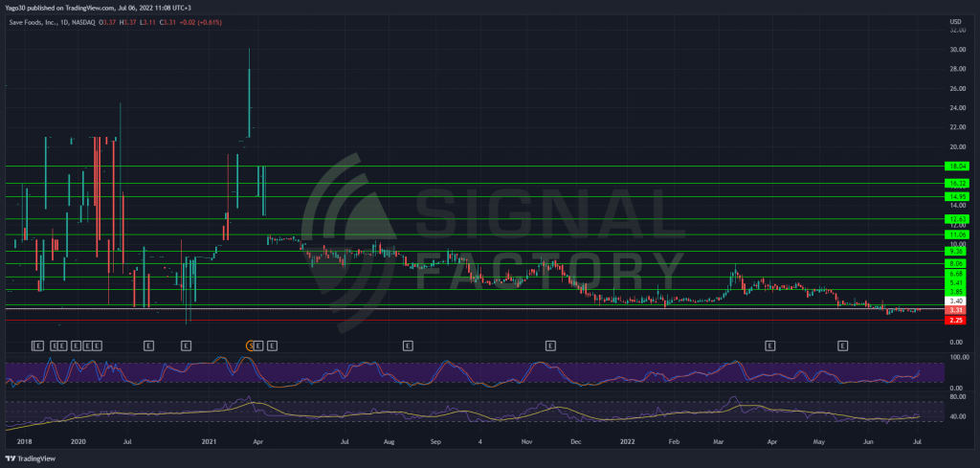Click the Sep label on time axis

[436, 442]
